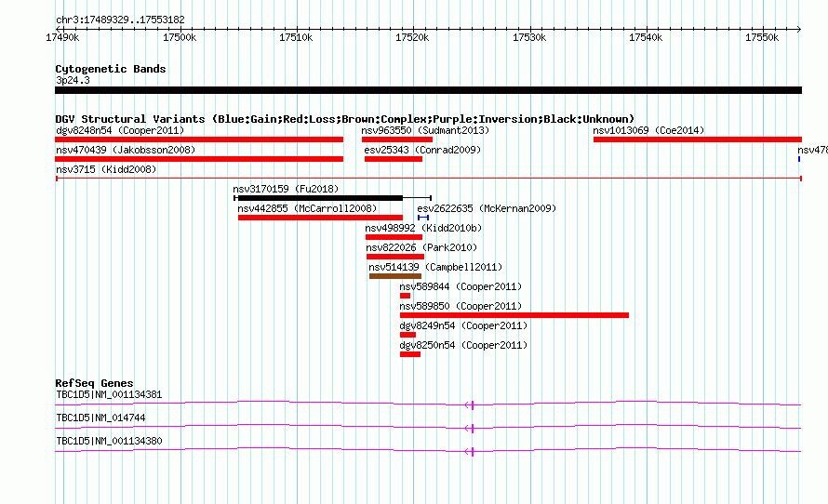Click the dgv8248n54 (Cooper2011) variant label
The height and width of the screenshot is (504, 828).
coord(120,130)
